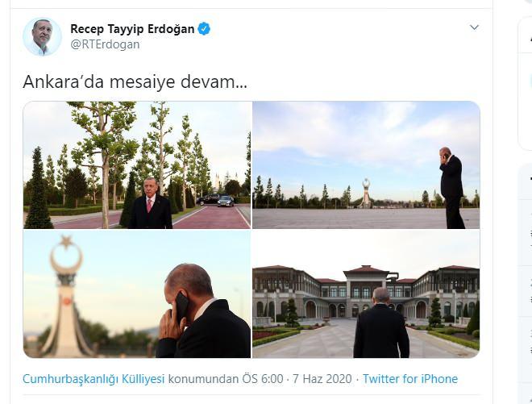Click the blurred crescent-star monument in third photo
Screen dimensions: 532x404
66,296
